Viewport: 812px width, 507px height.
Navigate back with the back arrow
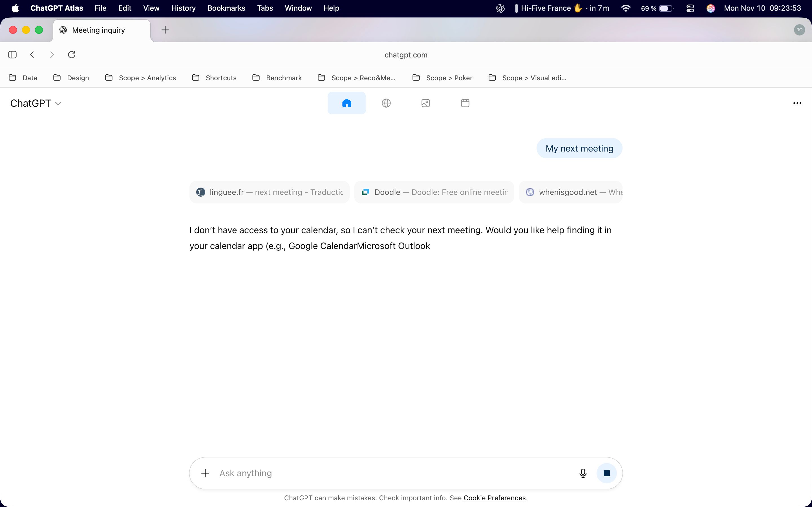coord(32,54)
